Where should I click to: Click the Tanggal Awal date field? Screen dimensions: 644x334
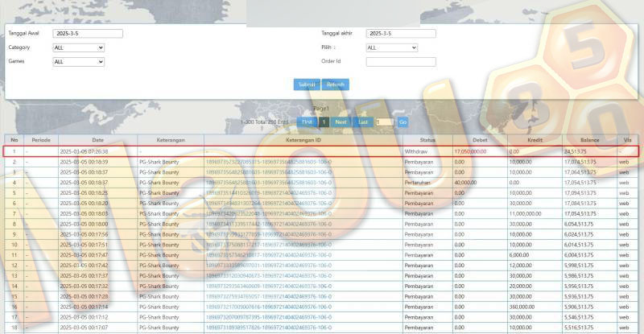88,33
